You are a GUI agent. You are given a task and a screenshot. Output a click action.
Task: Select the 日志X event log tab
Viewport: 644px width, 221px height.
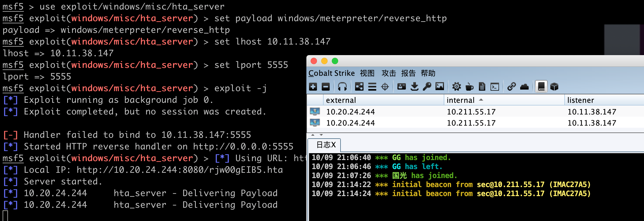point(324,145)
